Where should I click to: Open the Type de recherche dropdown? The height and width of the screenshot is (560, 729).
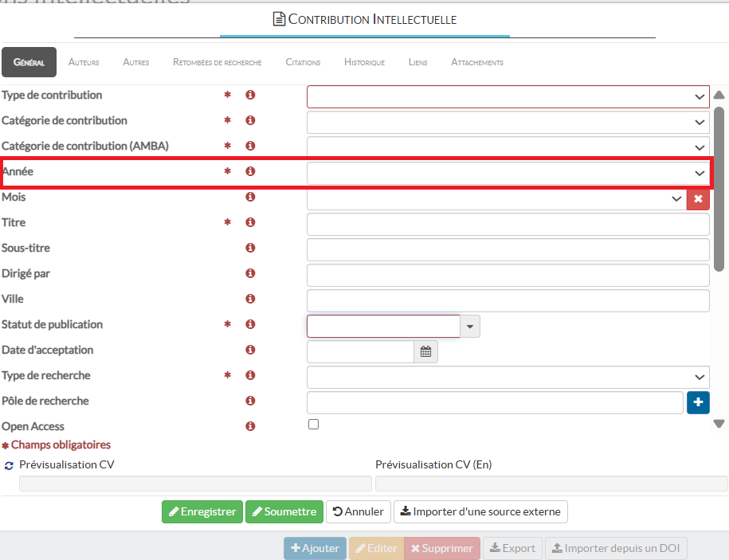click(x=508, y=377)
